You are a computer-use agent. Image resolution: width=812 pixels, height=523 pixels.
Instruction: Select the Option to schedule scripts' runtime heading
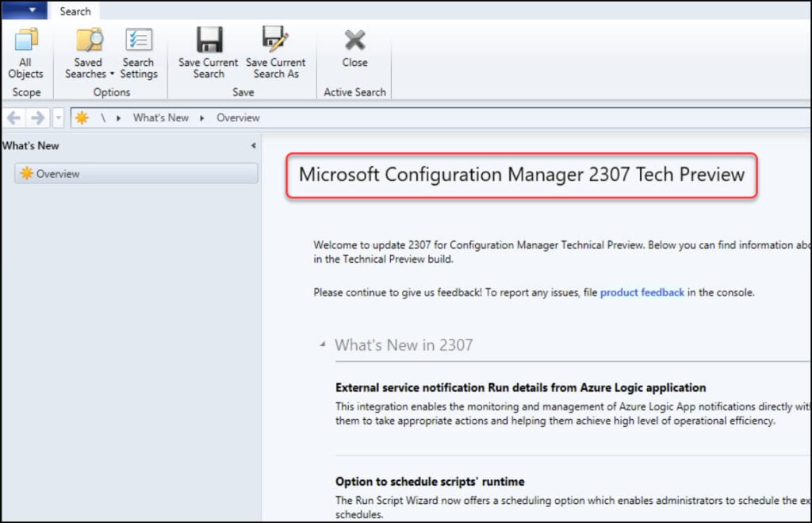click(x=430, y=482)
